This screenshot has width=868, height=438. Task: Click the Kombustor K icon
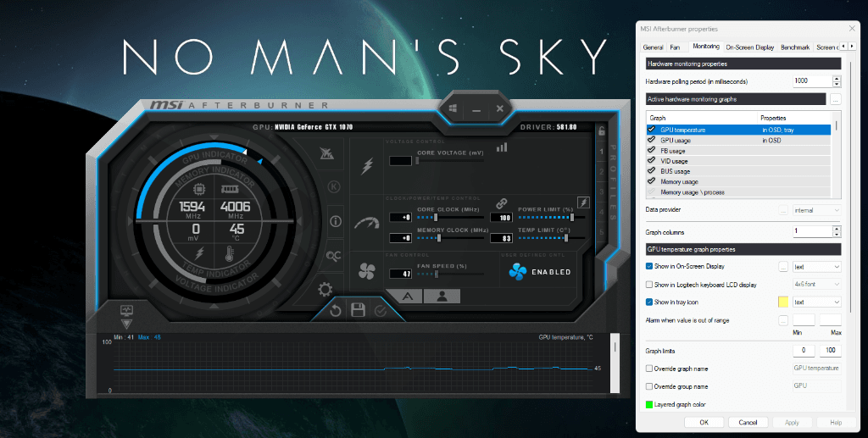(334, 186)
